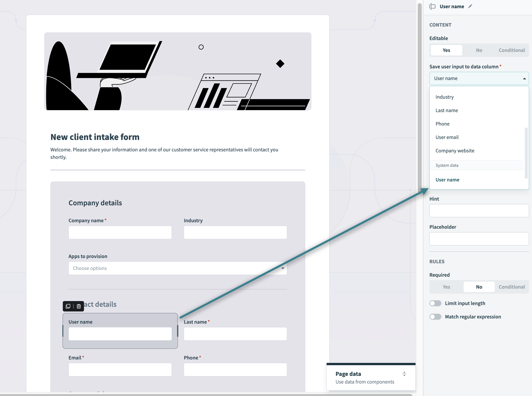This screenshot has height=396, width=532.
Task: Click the dropdown list scrollbar thumb
Action: click(526, 153)
